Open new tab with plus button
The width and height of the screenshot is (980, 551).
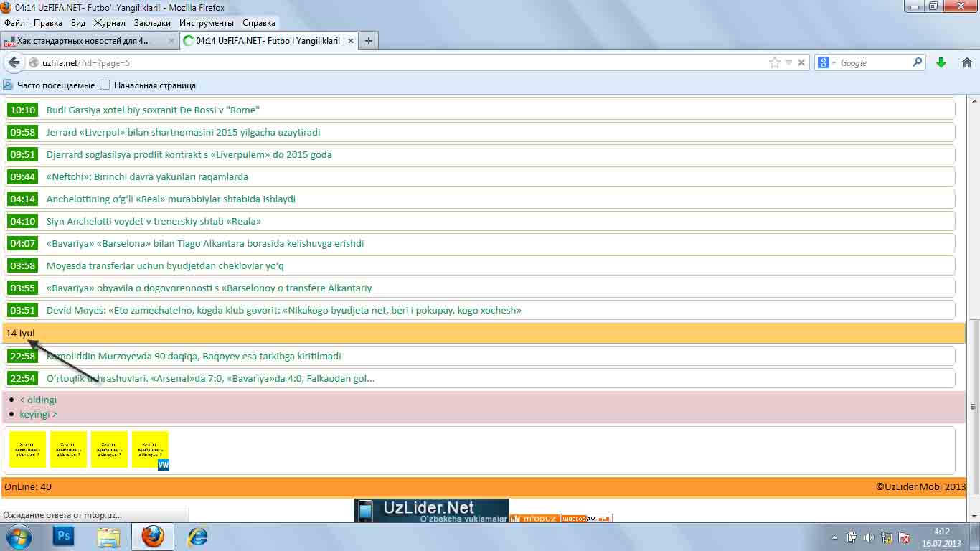pyautogui.click(x=368, y=41)
